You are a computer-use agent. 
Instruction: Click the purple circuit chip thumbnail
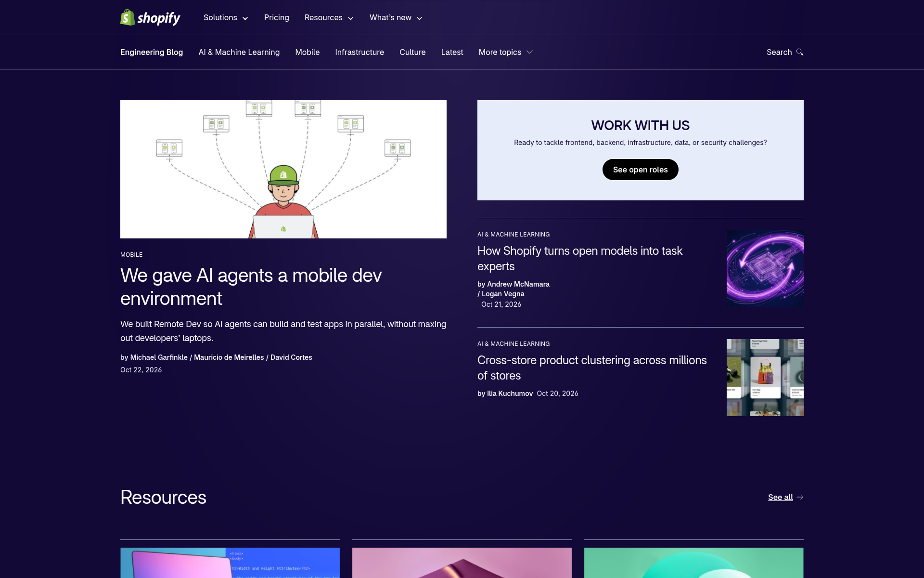point(765,268)
